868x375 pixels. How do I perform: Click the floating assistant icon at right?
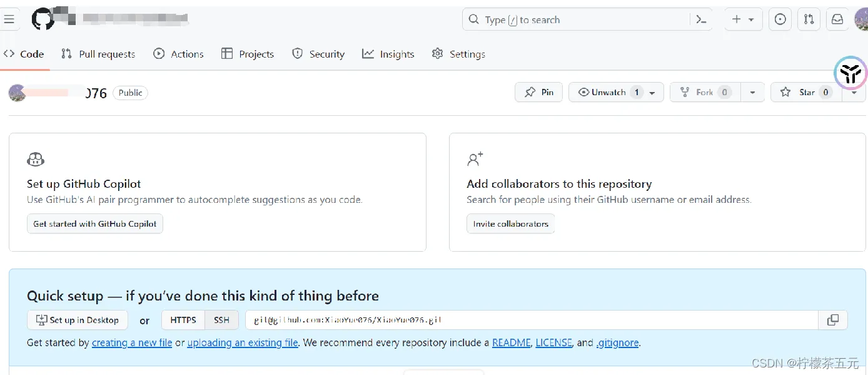point(850,74)
